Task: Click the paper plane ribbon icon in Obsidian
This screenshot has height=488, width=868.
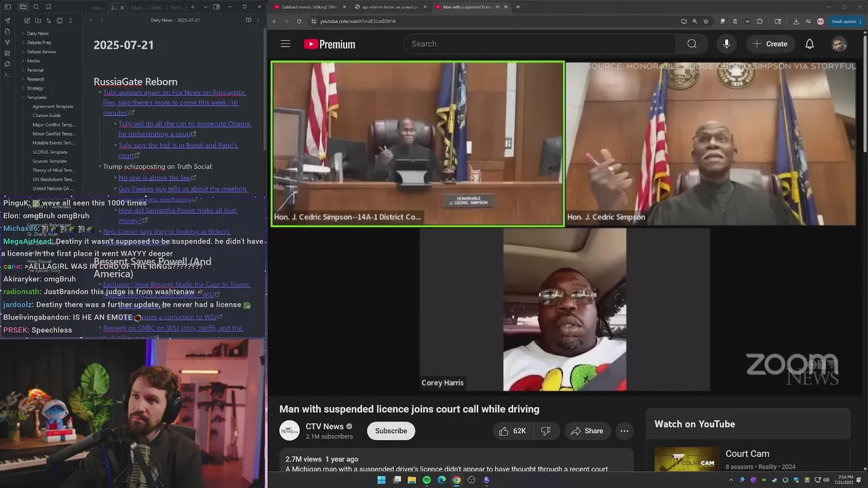Action: click(x=7, y=20)
